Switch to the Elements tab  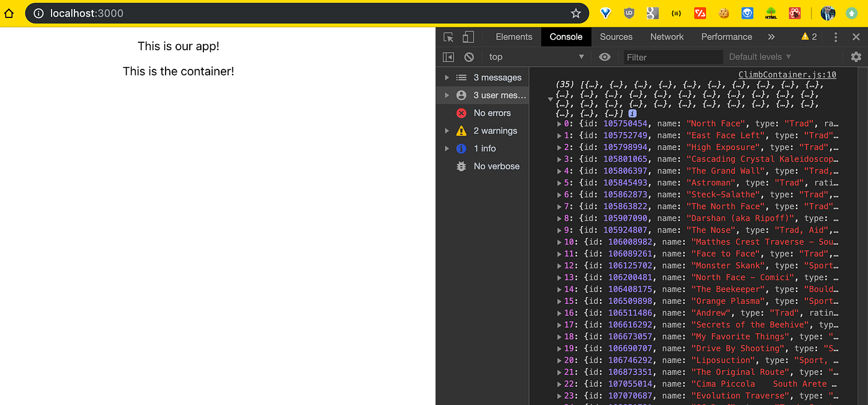pyautogui.click(x=513, y=37)
